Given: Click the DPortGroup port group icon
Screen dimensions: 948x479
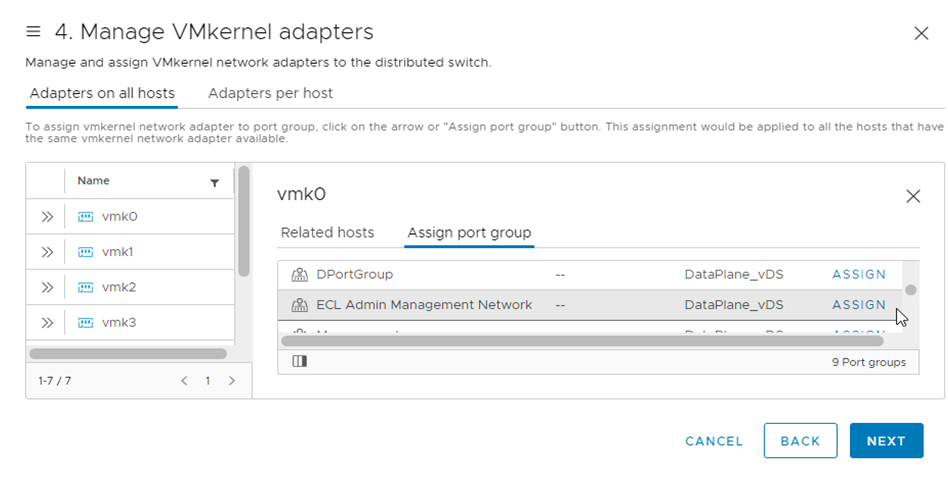Looking at the screenshot, I should point(299,275).
